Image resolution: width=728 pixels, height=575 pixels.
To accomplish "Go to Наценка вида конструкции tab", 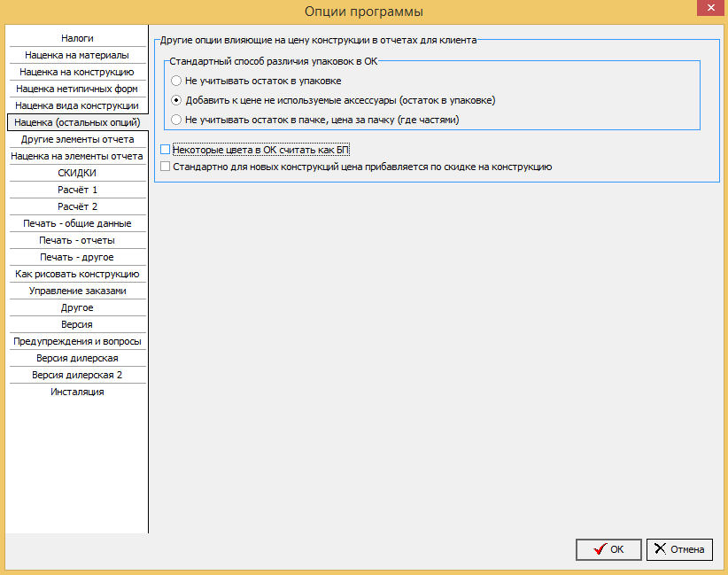I will (77, 105).
